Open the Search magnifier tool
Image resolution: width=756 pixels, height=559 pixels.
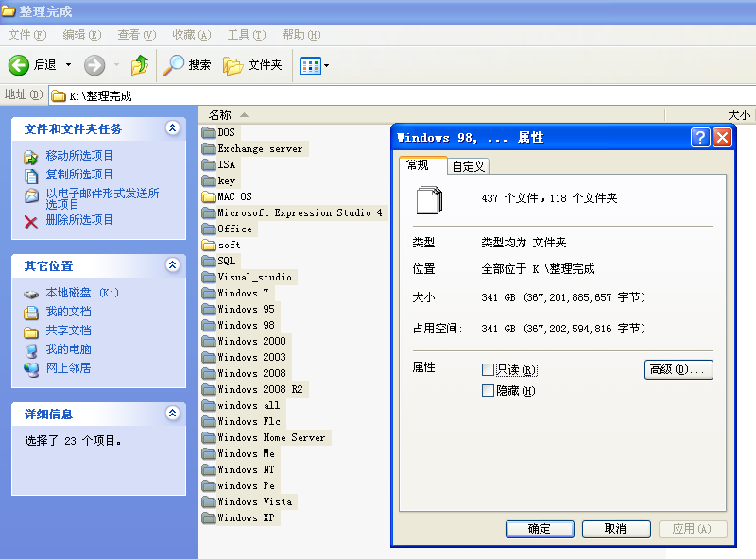tap(174, 65)
